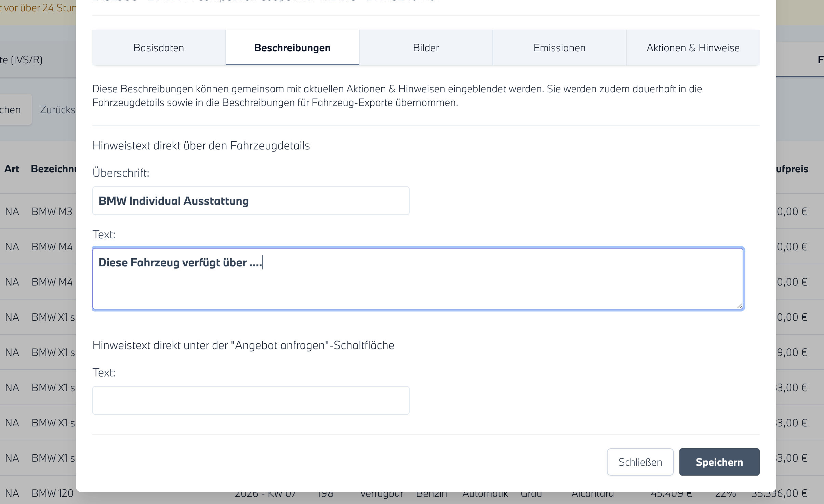Click the Bezeichnung column header
824x504 pixels.
click(x=53, y=169)
